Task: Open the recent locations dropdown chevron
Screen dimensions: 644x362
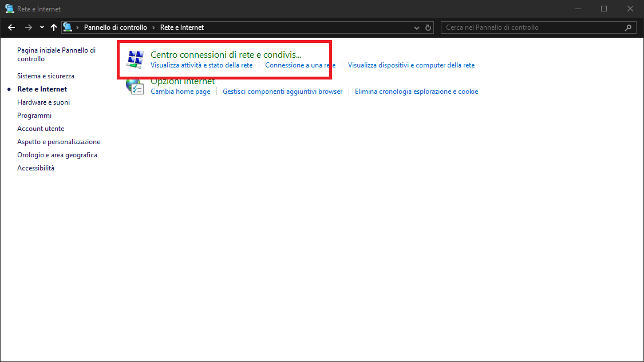Action: click(x=42, y=27)
